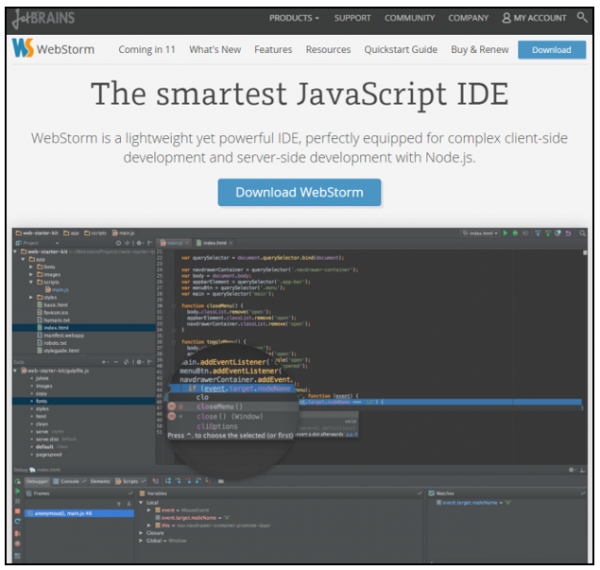This screenshot has width=600, height=570.
Task: Expand the Closure variables node
Action: [141, 533]
